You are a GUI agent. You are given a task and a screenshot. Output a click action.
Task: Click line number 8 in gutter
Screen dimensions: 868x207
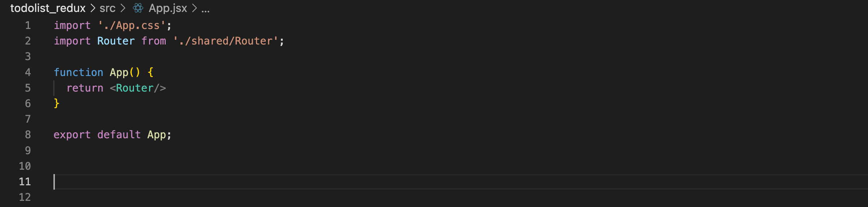click(28, 135)
